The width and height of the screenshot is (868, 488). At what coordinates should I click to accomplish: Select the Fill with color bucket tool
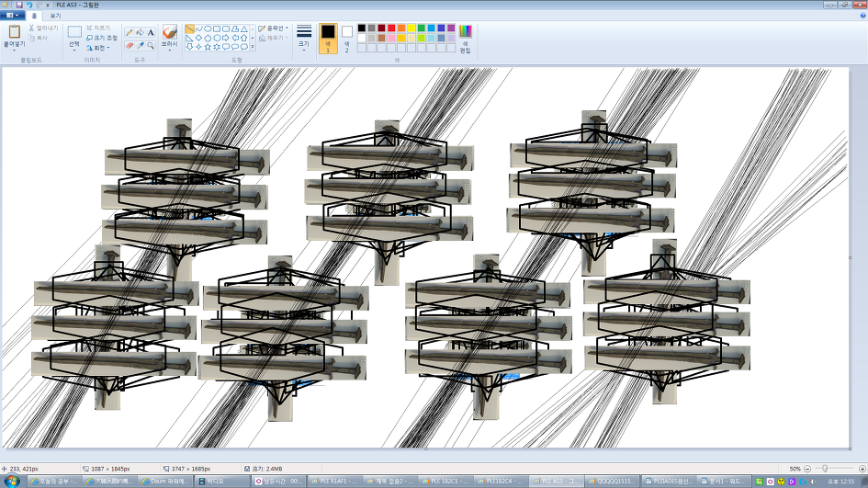coord(140,32)
